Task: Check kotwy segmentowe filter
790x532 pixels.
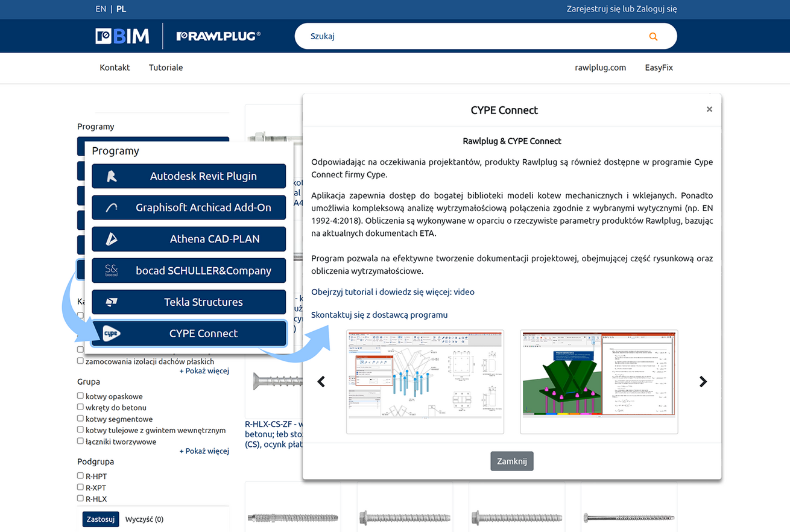Action: (80, 419)
